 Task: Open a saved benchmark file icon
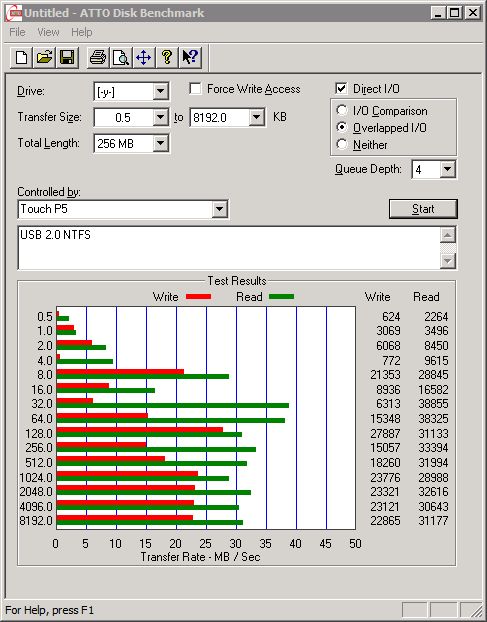44,58
